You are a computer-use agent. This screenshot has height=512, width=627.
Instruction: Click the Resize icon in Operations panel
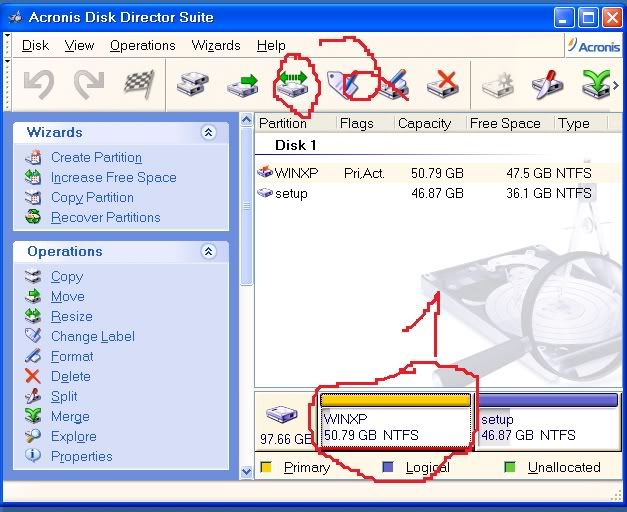33,316
